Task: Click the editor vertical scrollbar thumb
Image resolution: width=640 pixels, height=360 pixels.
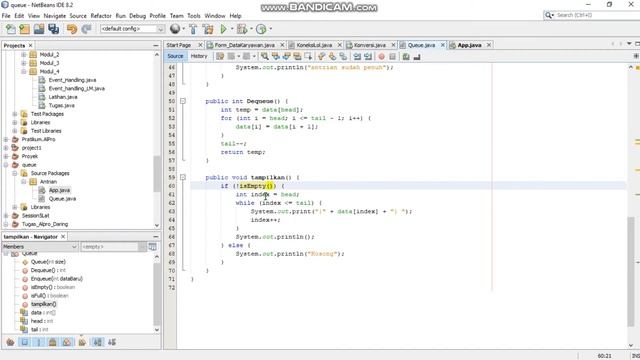Action: pyautogui.click(x=631, y=271)
